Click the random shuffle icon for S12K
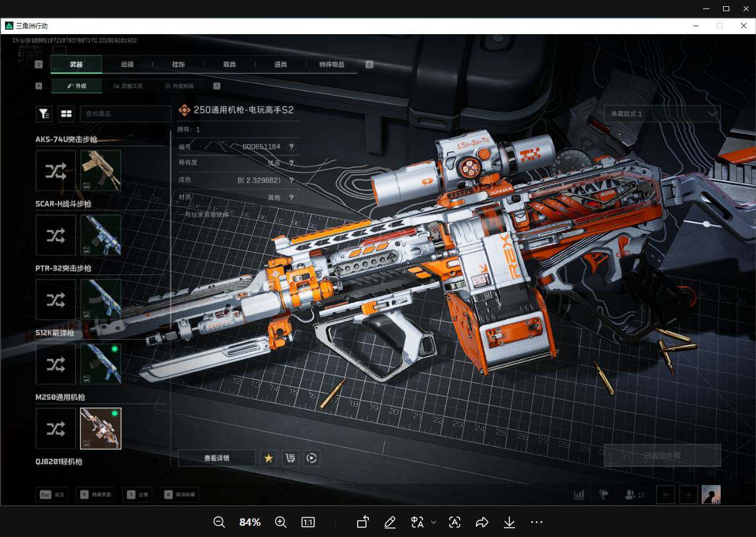This screenshot has width=756, height=537. [x=56, y=364]
